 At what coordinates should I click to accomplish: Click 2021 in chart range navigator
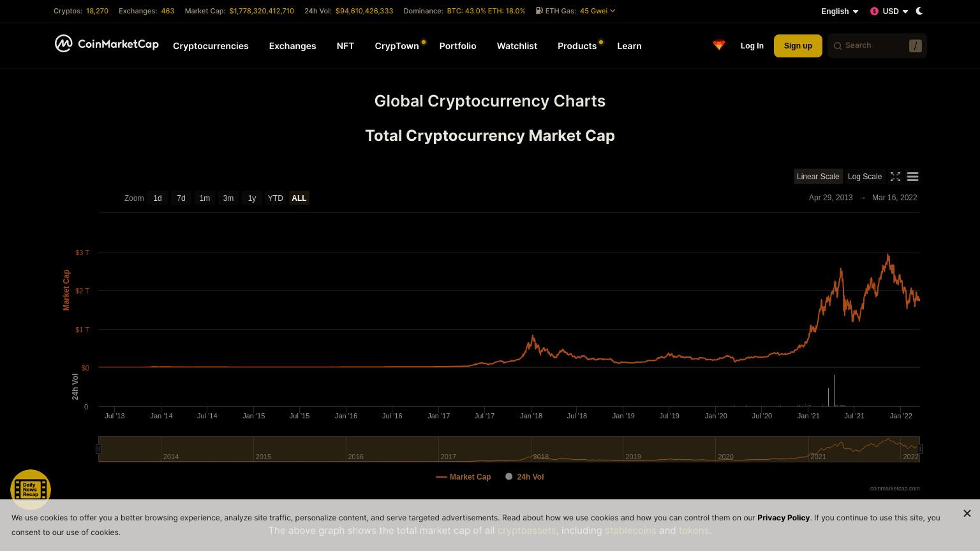(x=818, y=457)
